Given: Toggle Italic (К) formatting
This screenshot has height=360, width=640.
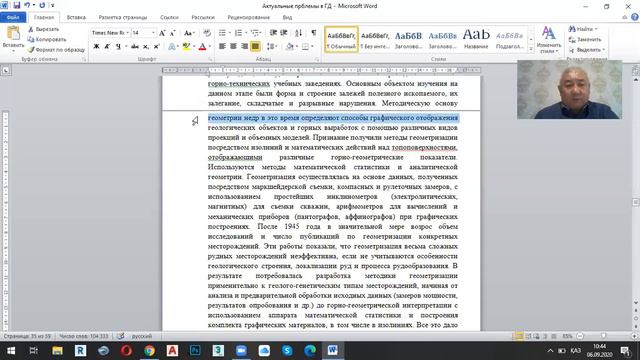Looking at the screenshot, I should point(107,47).
